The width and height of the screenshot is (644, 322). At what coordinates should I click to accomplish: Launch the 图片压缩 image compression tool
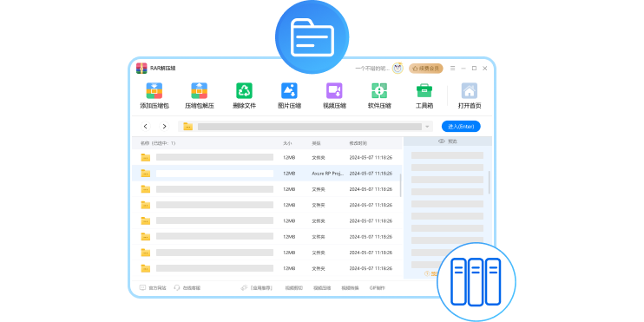click(289, 91)
